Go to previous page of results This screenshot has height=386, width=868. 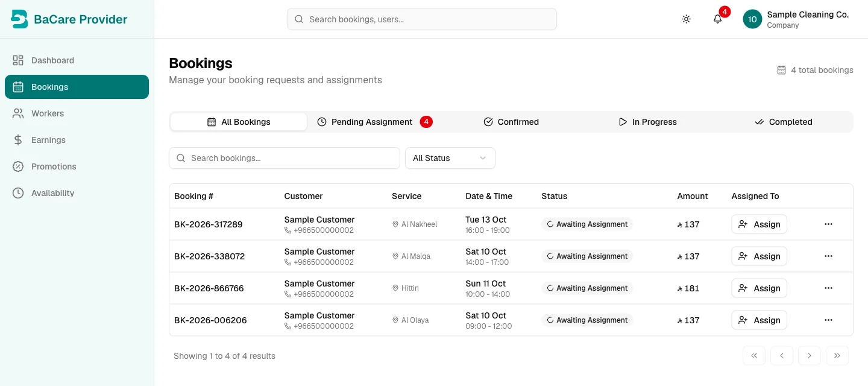782,356
